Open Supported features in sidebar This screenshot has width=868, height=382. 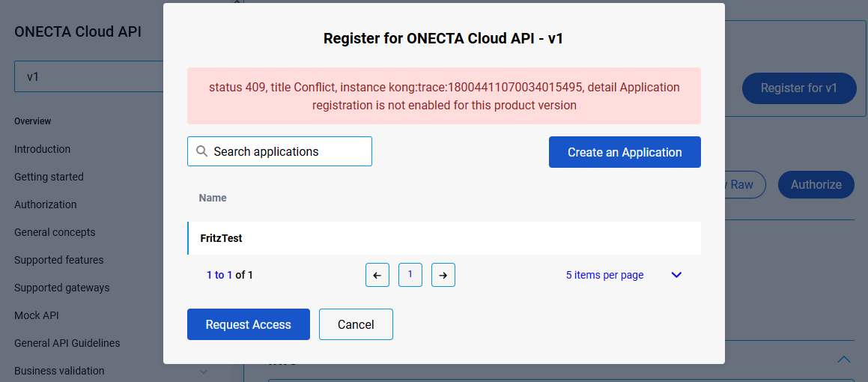pyautogui.click(x=58, y=260)
